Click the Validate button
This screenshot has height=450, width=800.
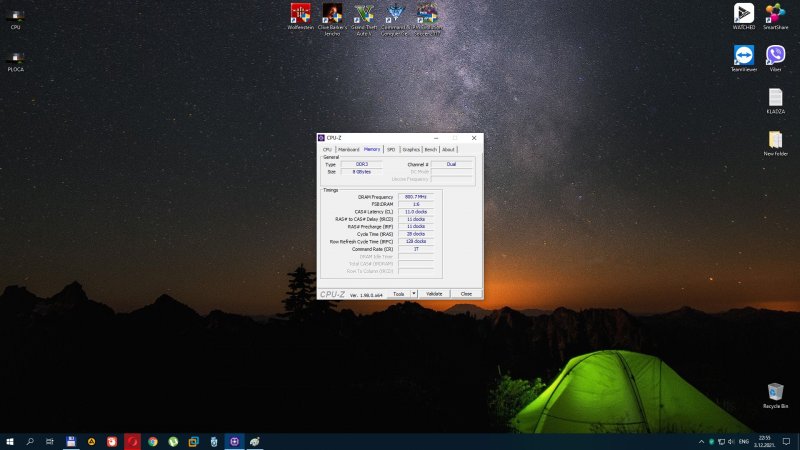coord(434,294)
